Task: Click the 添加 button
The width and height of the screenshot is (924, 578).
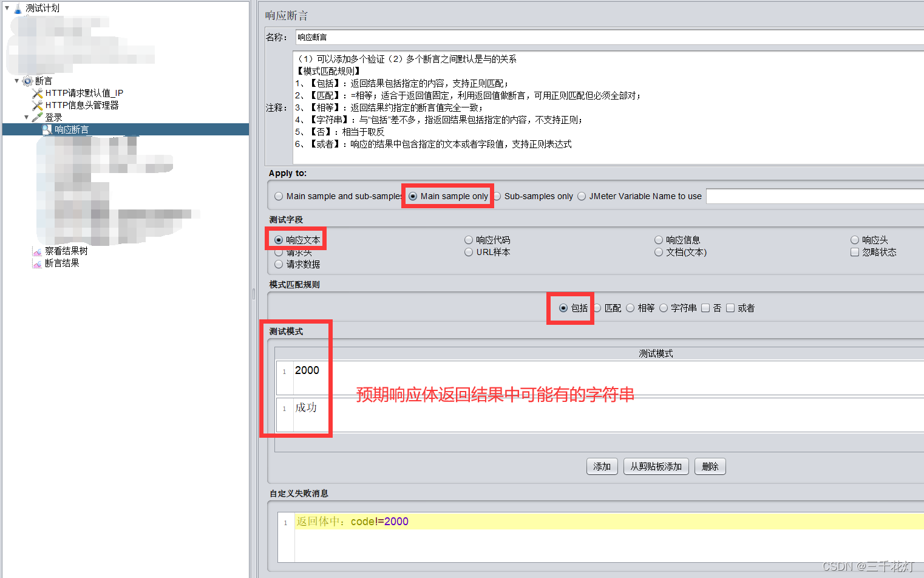Action: [602, 466]
